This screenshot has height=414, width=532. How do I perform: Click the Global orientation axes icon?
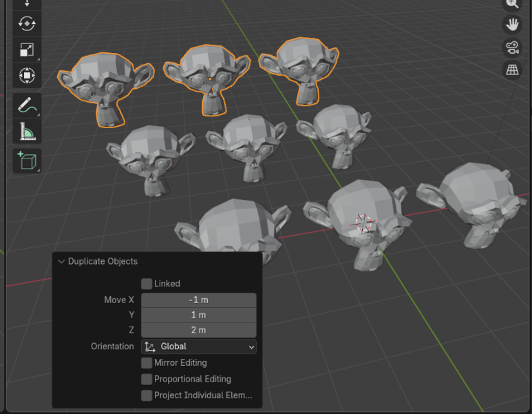coord(149,346)
